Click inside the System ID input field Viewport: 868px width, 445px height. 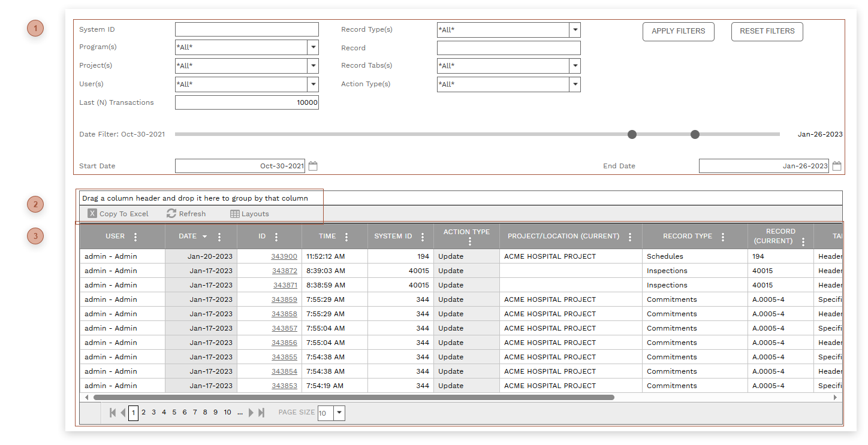246,29
